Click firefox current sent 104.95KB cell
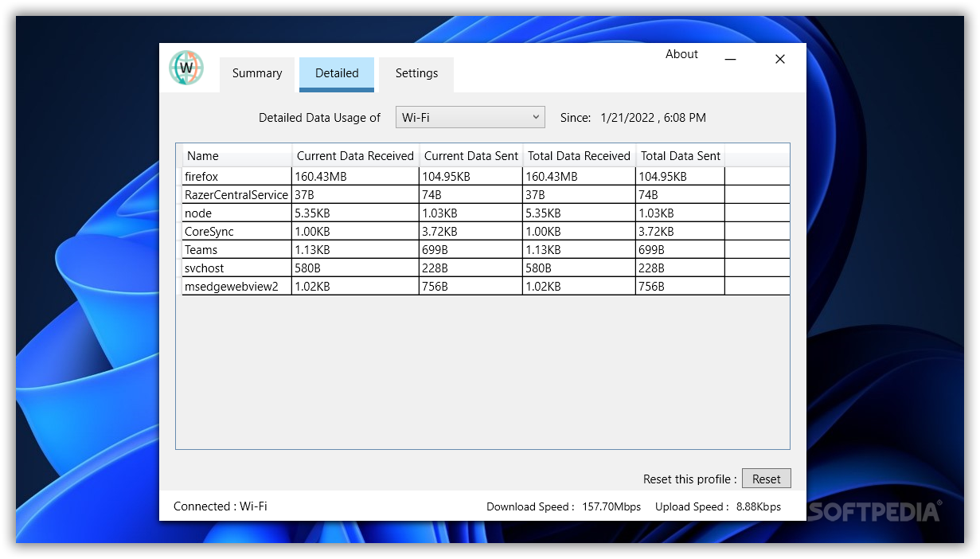This screenshot has height=559, width=980. (x=470, y=177)
